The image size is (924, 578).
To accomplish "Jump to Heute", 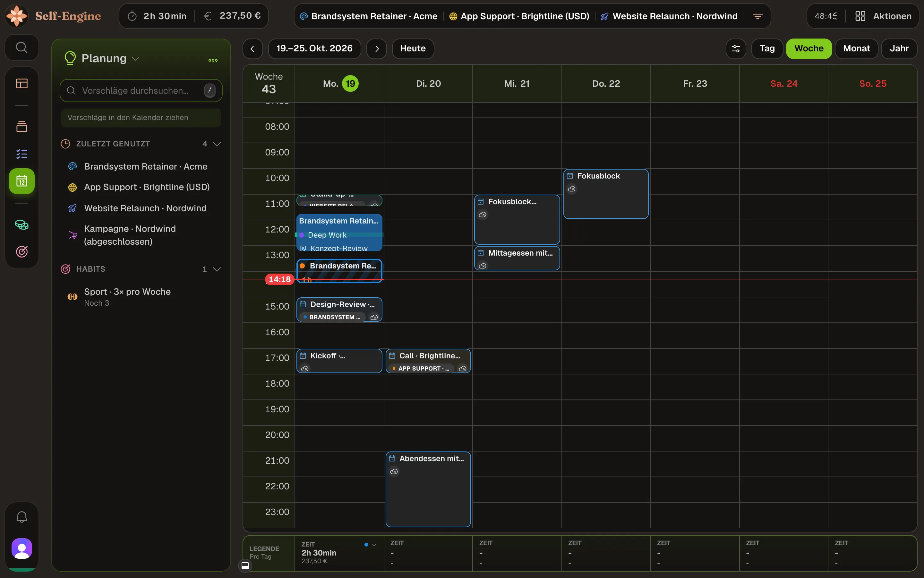I will click(x=413, y=48).
